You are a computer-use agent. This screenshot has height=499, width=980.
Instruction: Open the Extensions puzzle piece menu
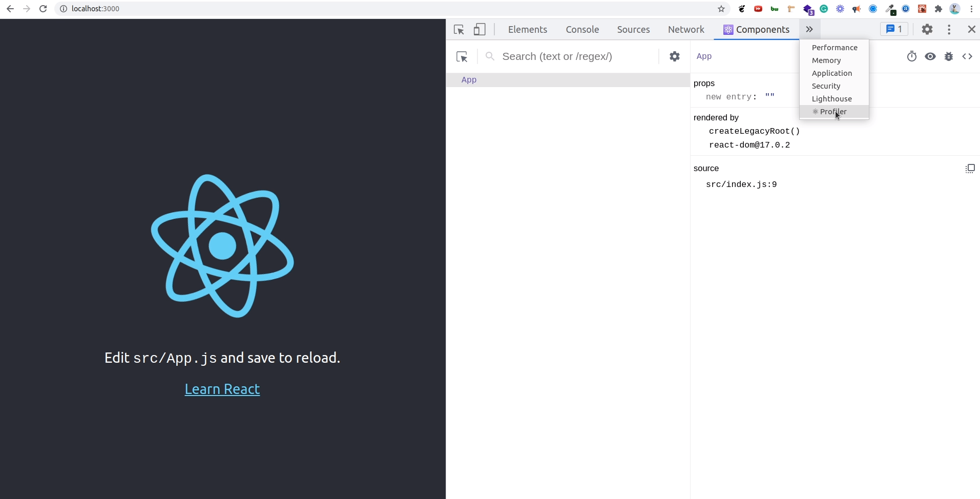pos(939,9)
